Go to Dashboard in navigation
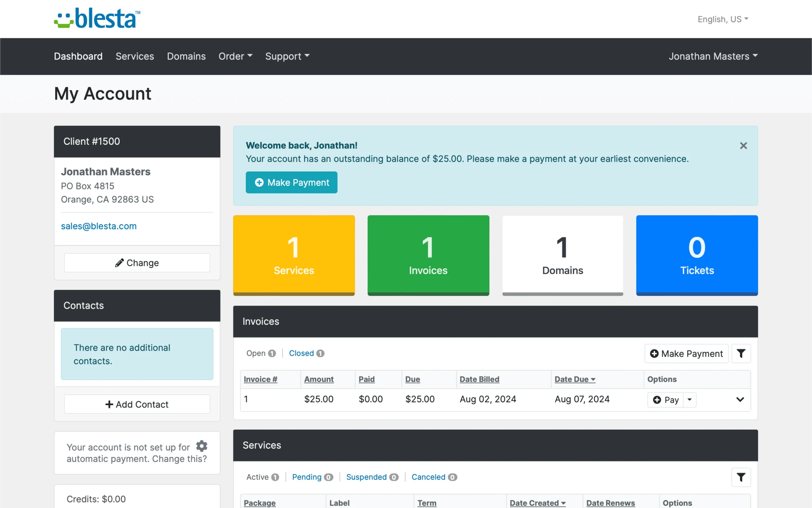The width and height of the screenshot is (812, 508). [x=78, y=56]
